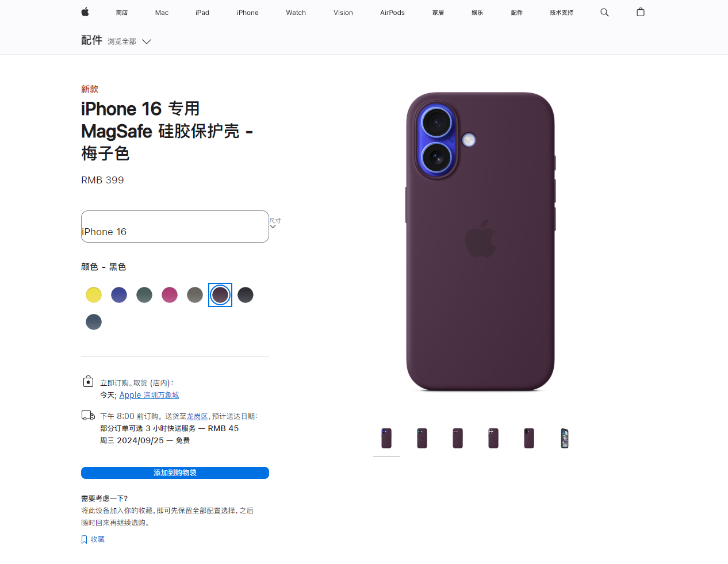Click the 尺寸 dropdown chevron

pos(273,227)
